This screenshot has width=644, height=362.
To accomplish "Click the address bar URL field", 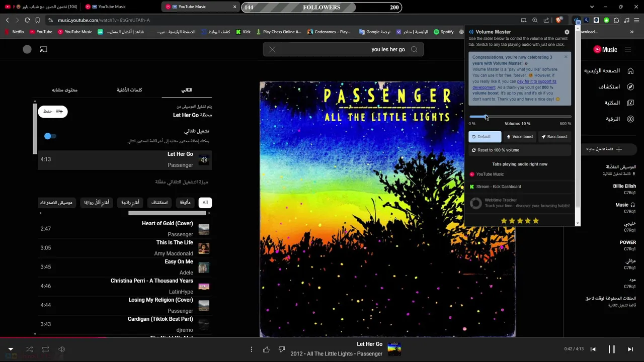I will 282,20.
